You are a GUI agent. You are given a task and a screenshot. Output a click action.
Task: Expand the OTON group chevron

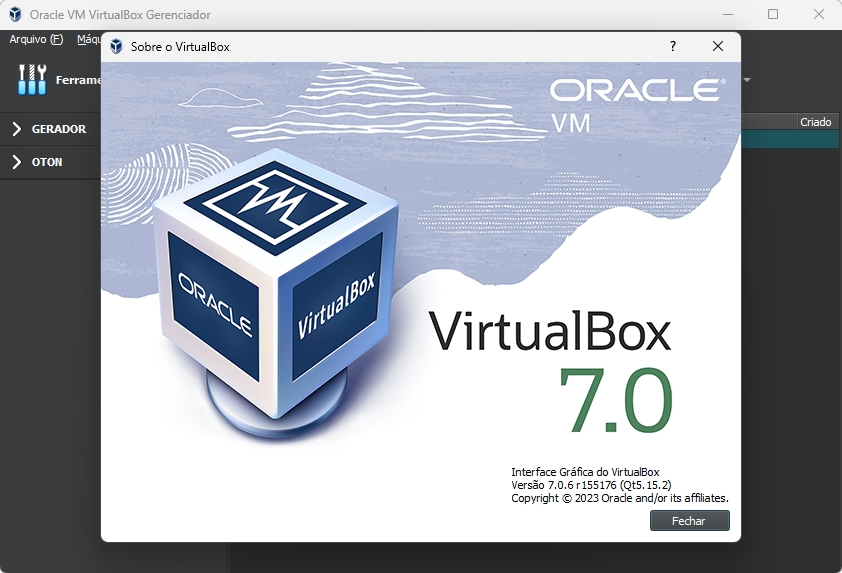click(x=17, y=162)
